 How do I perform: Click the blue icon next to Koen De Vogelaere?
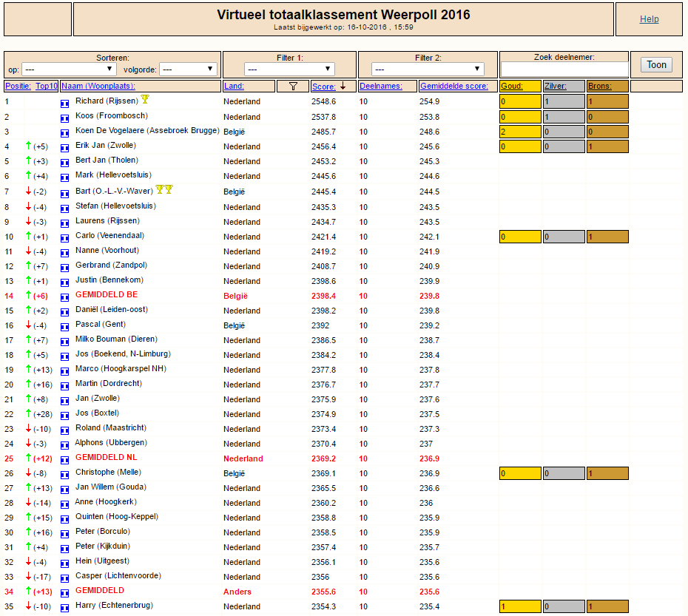(x=64, y=133)
